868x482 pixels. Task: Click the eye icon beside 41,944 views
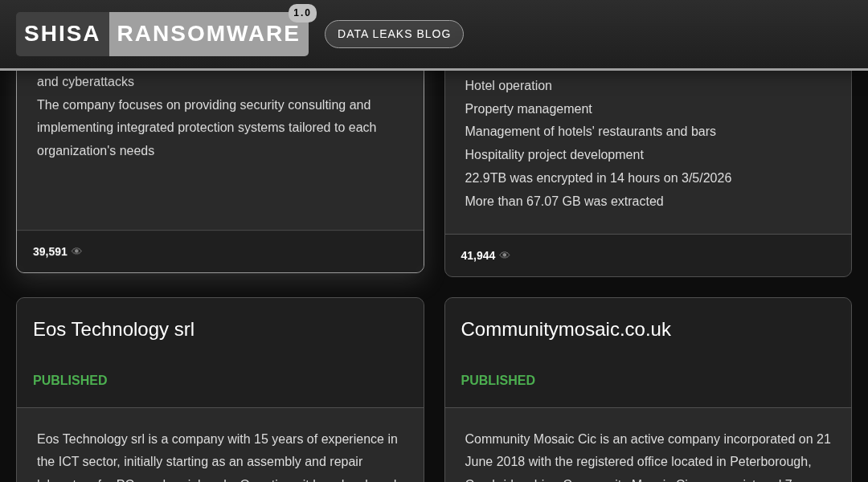click(505, 255)
